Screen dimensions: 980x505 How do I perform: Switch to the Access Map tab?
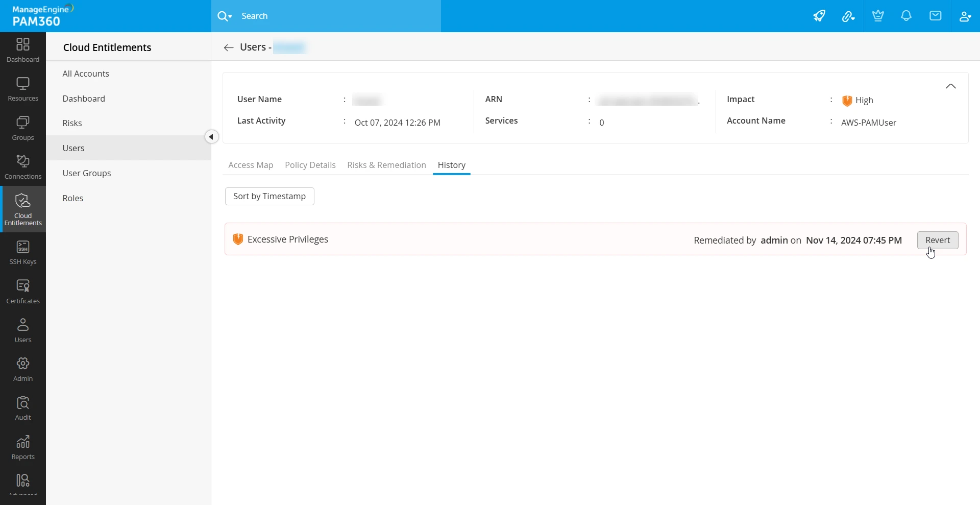click(251, 165)
